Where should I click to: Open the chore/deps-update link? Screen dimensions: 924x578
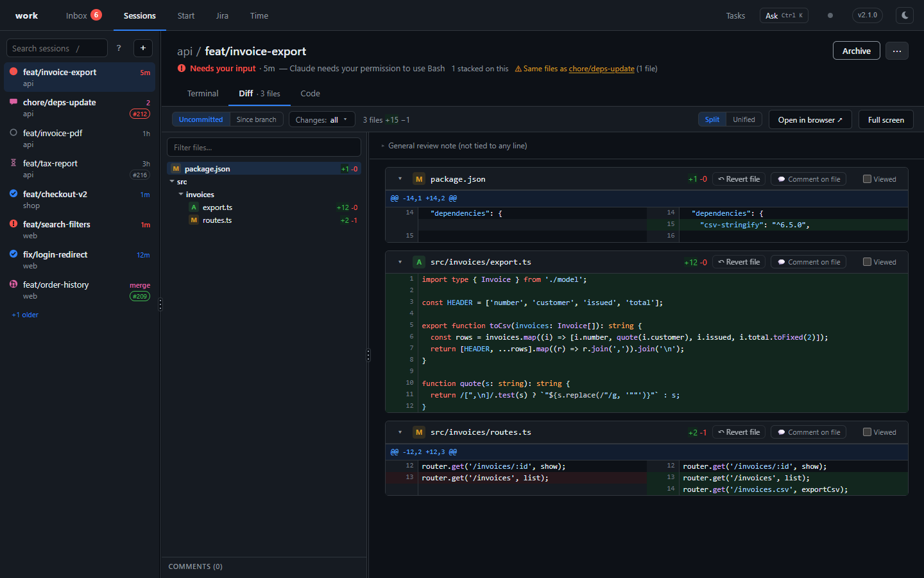(x=602, y=69)
